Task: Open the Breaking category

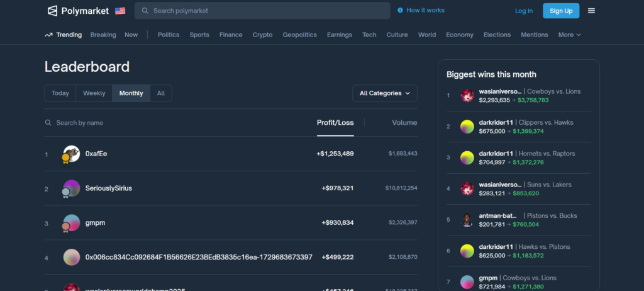Action: pos(103,35)
